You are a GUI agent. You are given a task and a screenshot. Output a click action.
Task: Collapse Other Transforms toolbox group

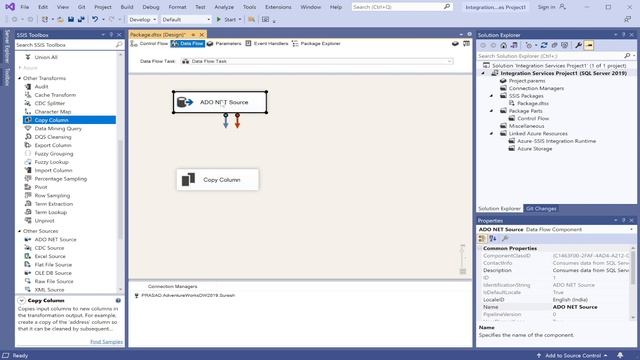[x=19, y=78]
